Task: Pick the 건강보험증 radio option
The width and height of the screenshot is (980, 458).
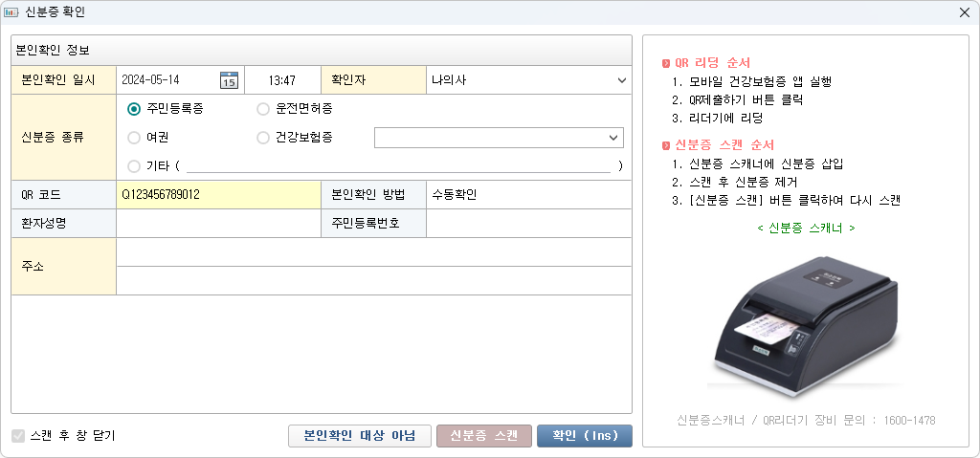Action: point(263,138)
